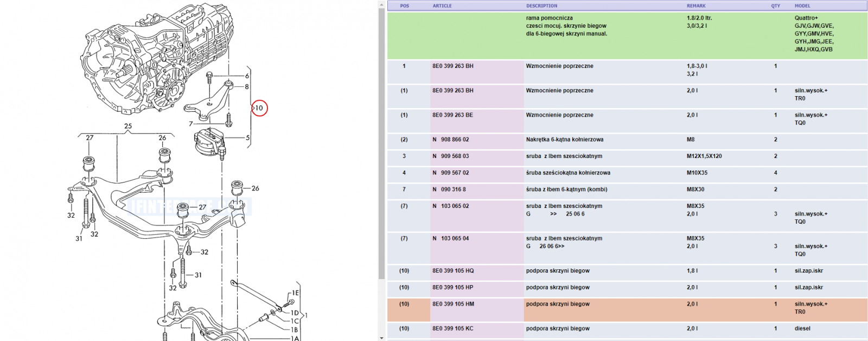This screenshot has width=868, height=341.
Task: Open article N 908 866 02
Action: click(x=450, y=140)
